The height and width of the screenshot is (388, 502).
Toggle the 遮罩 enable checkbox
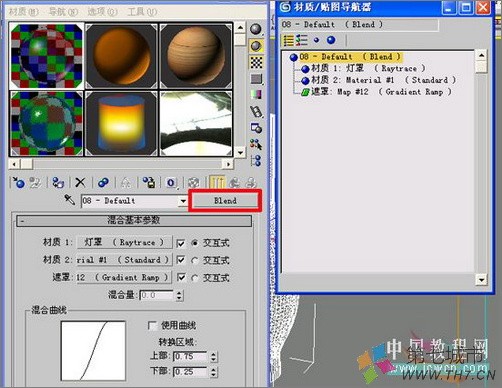tap(181, 277)
